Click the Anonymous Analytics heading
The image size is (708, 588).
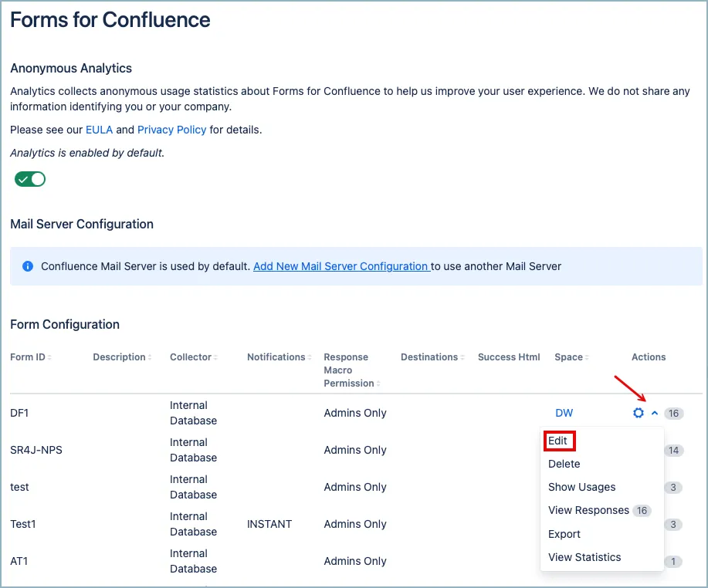71,68
